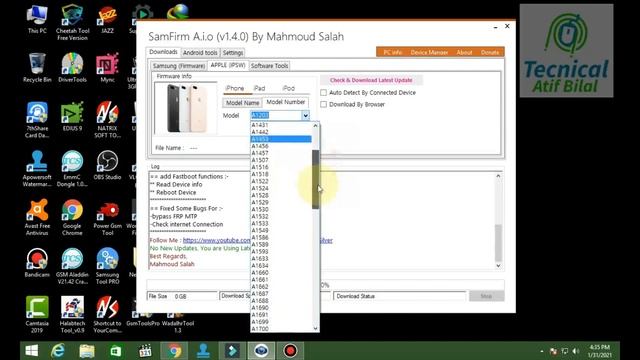Open Device Manager from orange bar
The image size is (640, 360).
click(x=429, y=52)
